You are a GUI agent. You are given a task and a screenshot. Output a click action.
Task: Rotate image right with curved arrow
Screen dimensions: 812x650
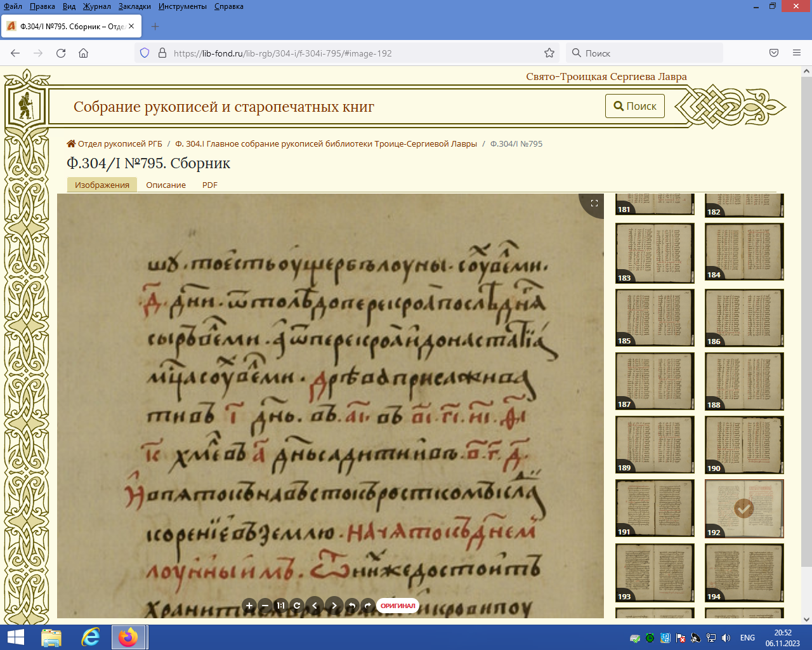click(x=368, y=606)
